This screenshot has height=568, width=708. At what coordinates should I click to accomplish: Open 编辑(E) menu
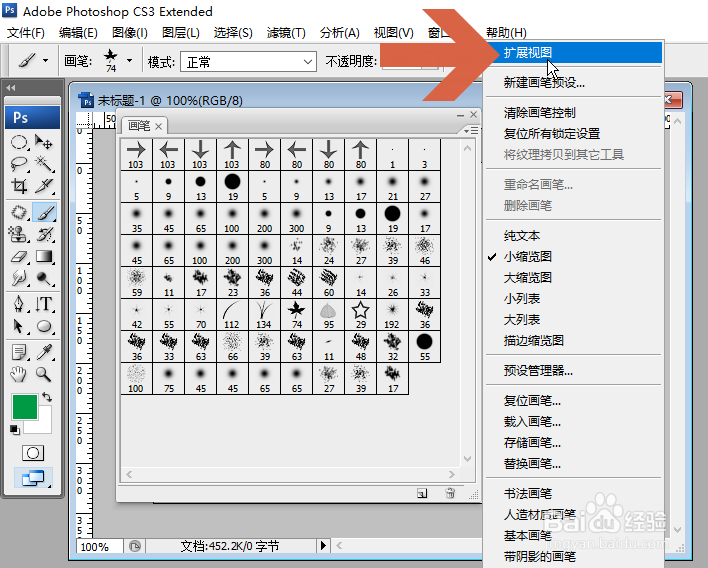pos(78,33)
